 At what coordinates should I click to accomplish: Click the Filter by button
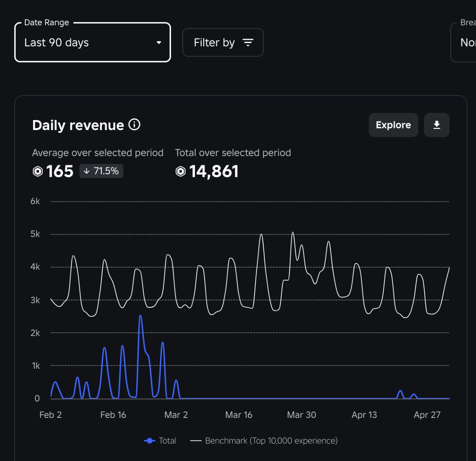coord(223,42)
